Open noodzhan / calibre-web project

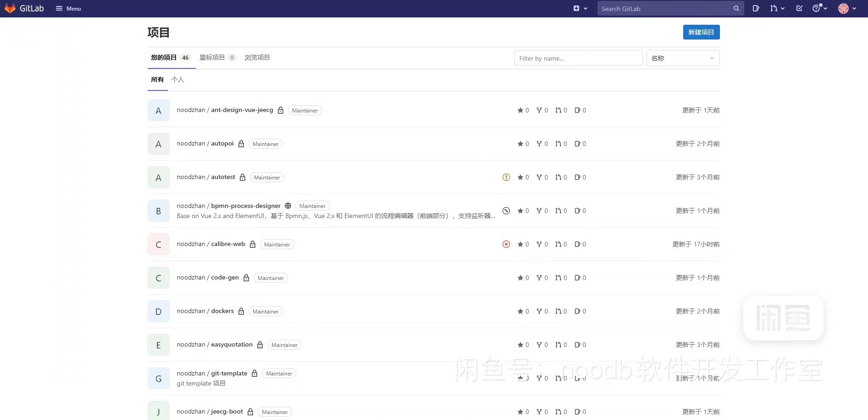[211, 244]
